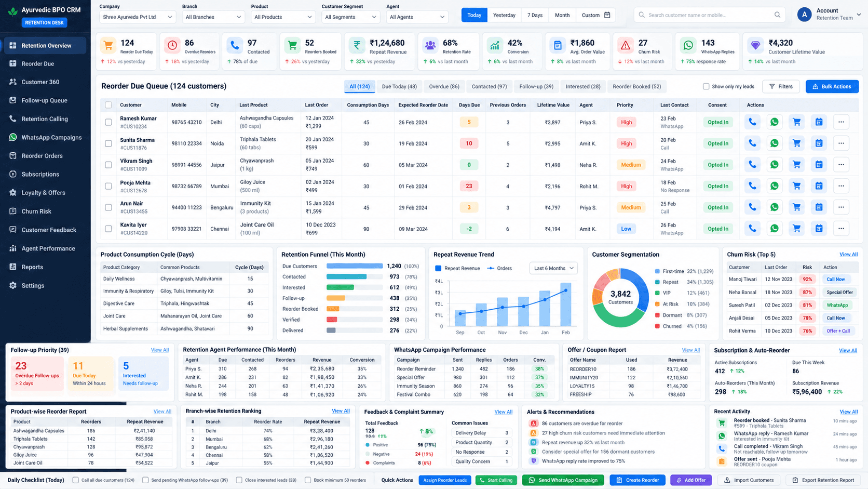
Task: Open the Product filter dropdown
Action: 283,17
